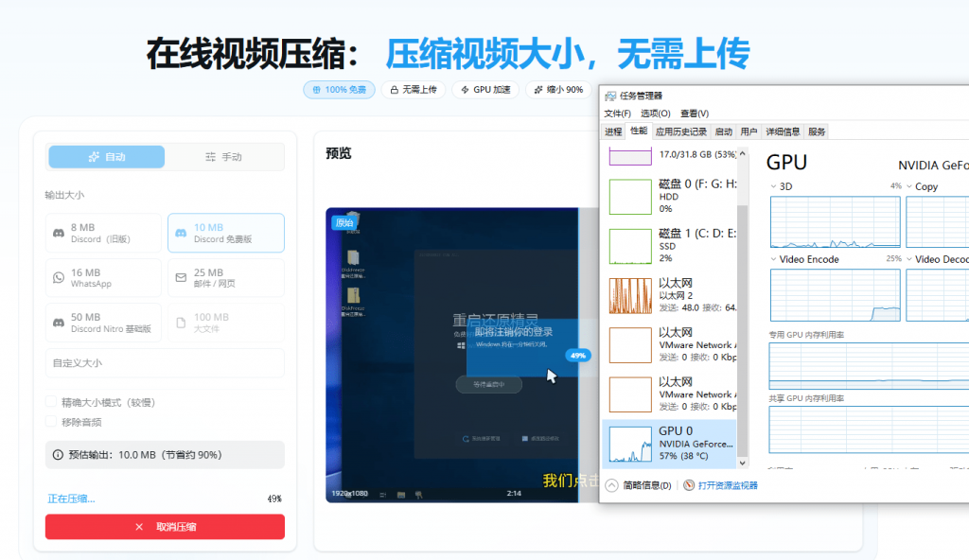Image resolution: width=969 pixels, height=560 pixels.
Task: Click the 10 MB Discord free preset
Action: [225, 233]
